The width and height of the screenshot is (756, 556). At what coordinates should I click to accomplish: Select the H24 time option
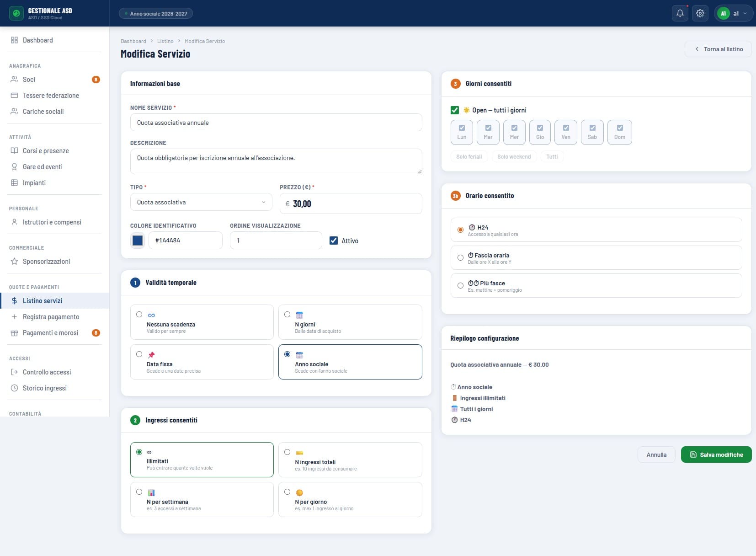pos(460,230)
